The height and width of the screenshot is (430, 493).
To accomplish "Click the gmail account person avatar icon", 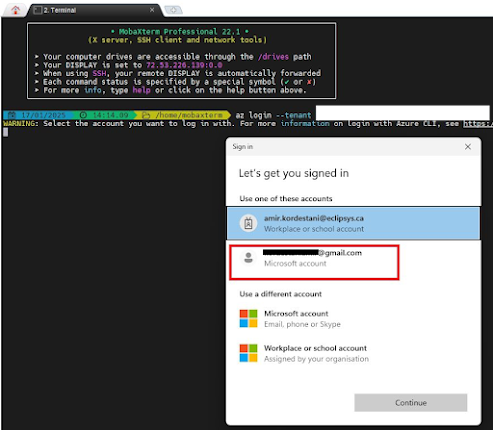I will click(248, 258).
